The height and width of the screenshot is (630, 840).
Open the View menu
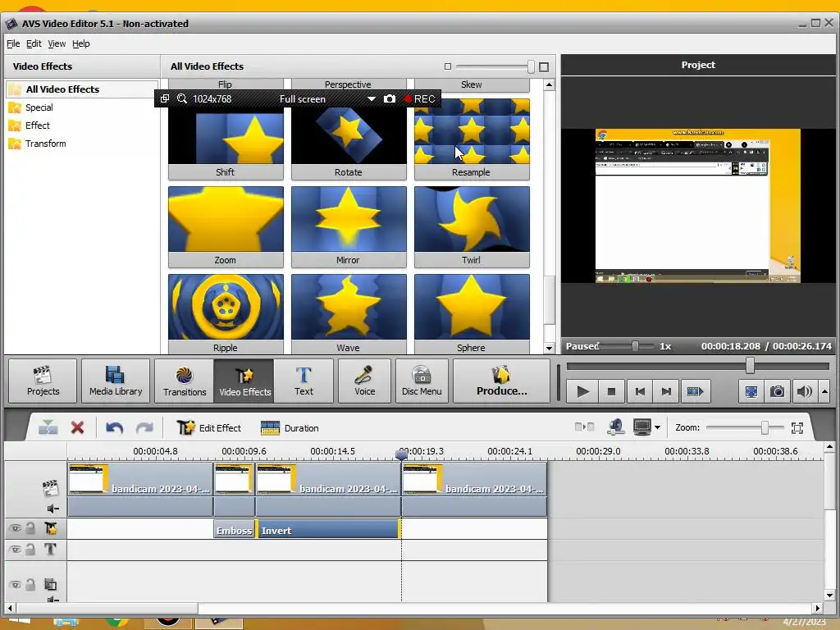click(x=57, y=43)
